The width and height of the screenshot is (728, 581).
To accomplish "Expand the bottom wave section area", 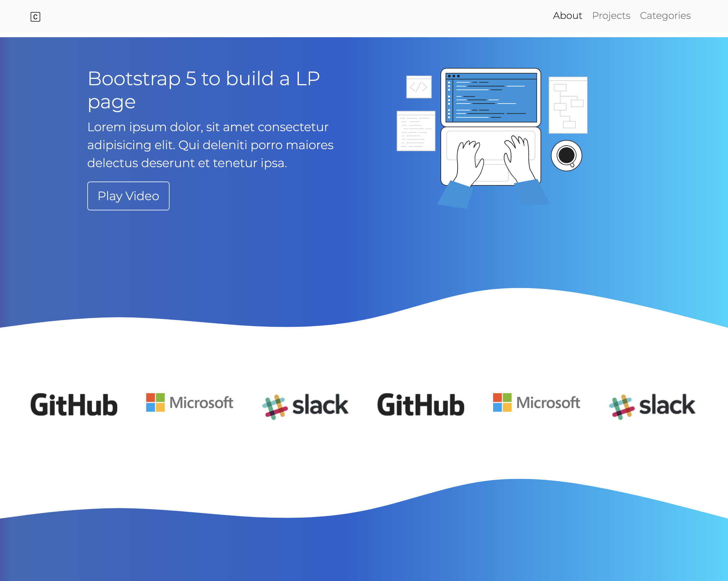I will pos(364,545).
